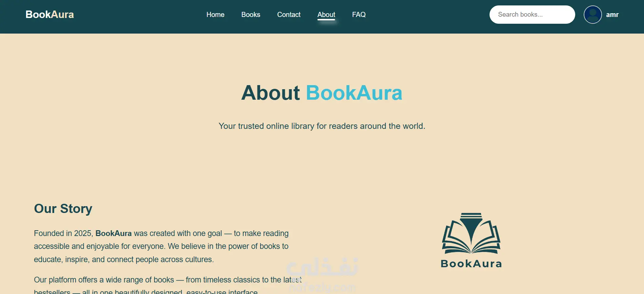This screenshot has height=294, width=644.
Task: Go to the Books page
Action: 251,15
